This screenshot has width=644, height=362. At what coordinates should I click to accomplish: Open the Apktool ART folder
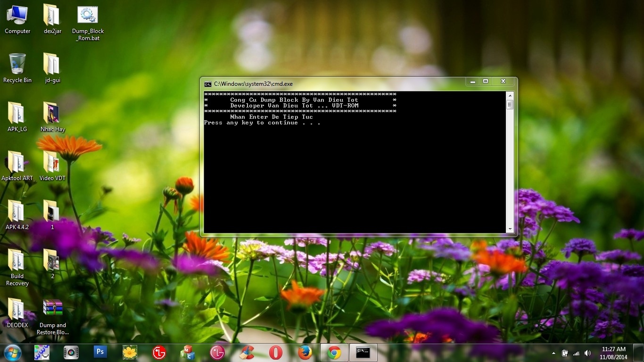point(17,163)
